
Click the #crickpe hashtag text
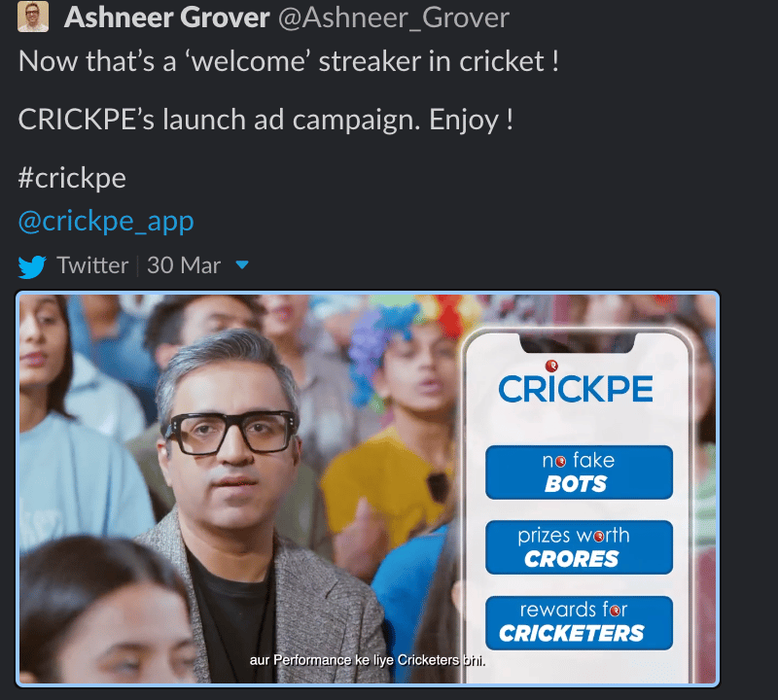click(x=72, y=178)
